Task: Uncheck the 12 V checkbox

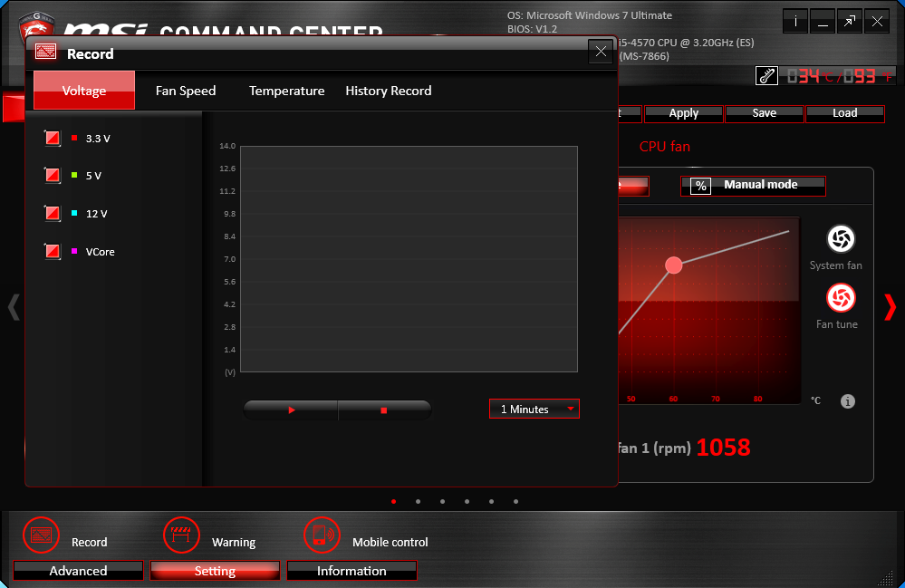Action: coord(53,213)
